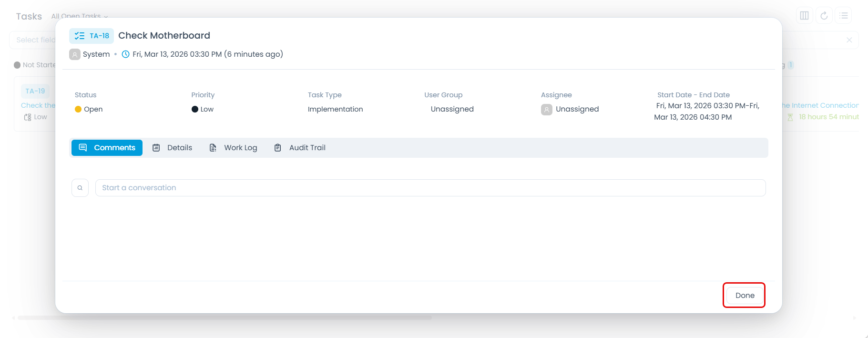The image size is (868, 338).
Task: Open the All Open Tasks filter dropdown
Action: (x=79, y=16)
